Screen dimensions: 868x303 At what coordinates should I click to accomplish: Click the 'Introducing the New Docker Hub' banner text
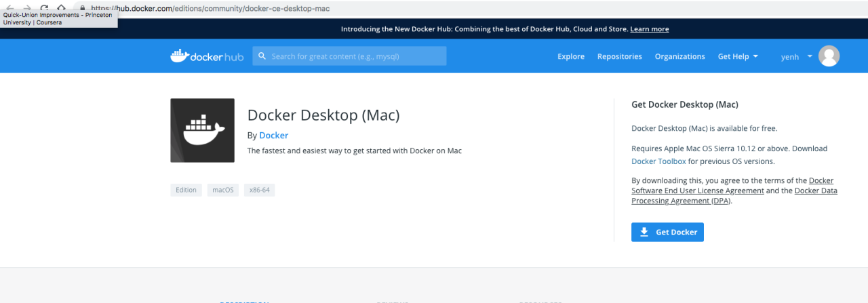pyautogui.click(x=484, y=29)
